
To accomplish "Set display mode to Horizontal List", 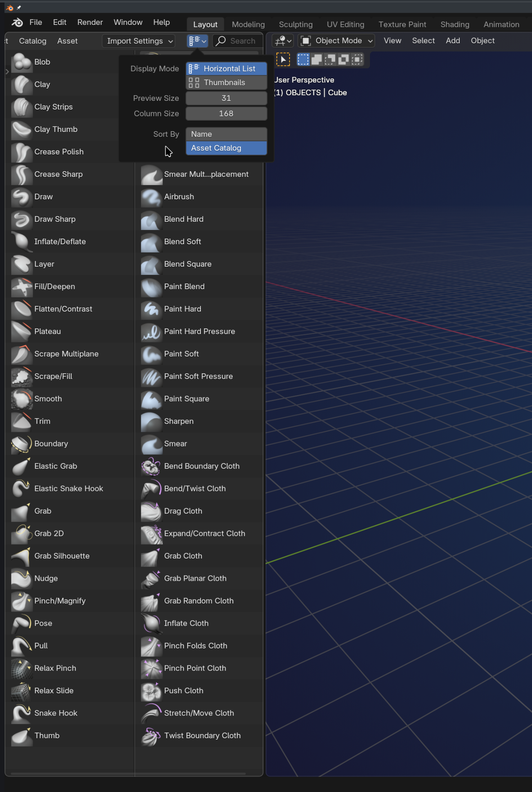I will pyautogui.click(x=226, y=69).
